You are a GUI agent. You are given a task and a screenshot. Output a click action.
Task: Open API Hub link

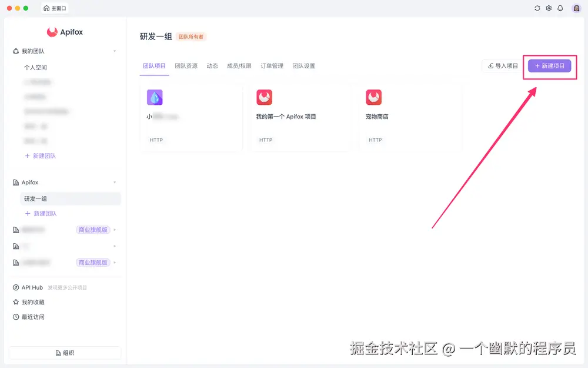tap(32, 288)
